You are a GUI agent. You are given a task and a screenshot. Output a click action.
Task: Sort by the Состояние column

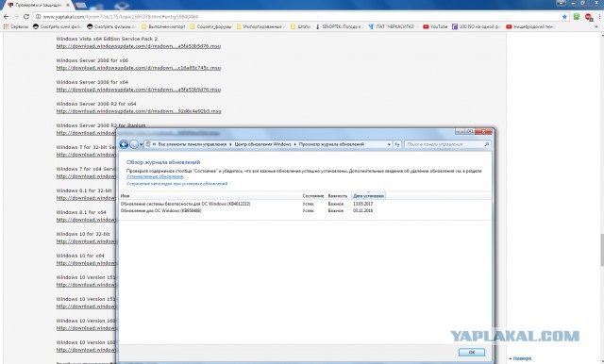coord(313,196)
